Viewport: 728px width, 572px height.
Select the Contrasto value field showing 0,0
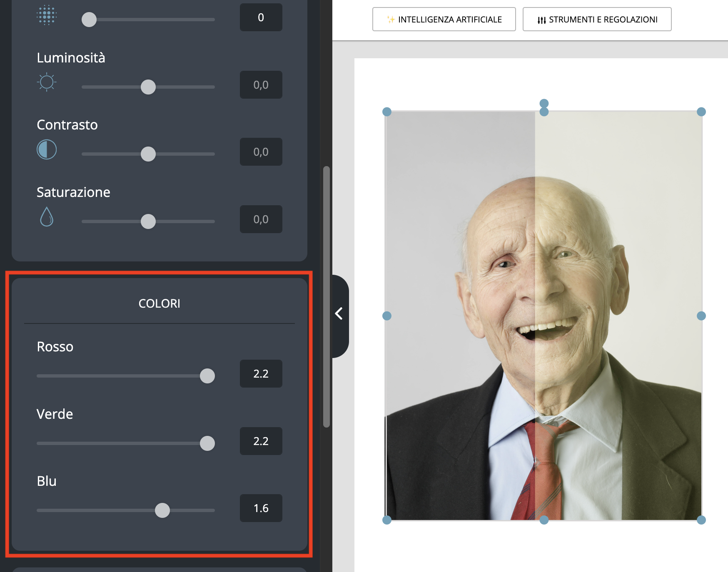click(261, 152)
